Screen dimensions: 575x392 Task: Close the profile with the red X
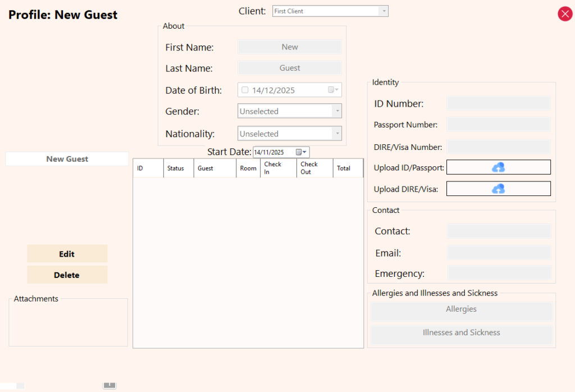coord(565,14)
